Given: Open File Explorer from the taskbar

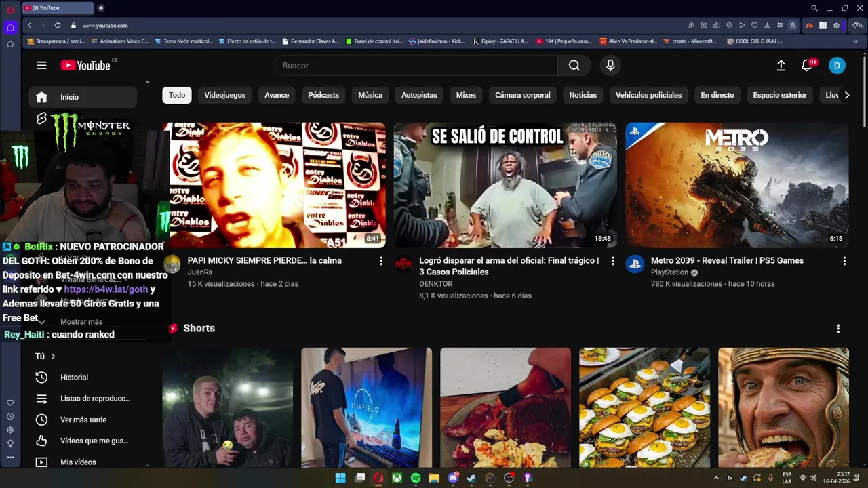Looking at the screenshot, I should coord(434,478).
